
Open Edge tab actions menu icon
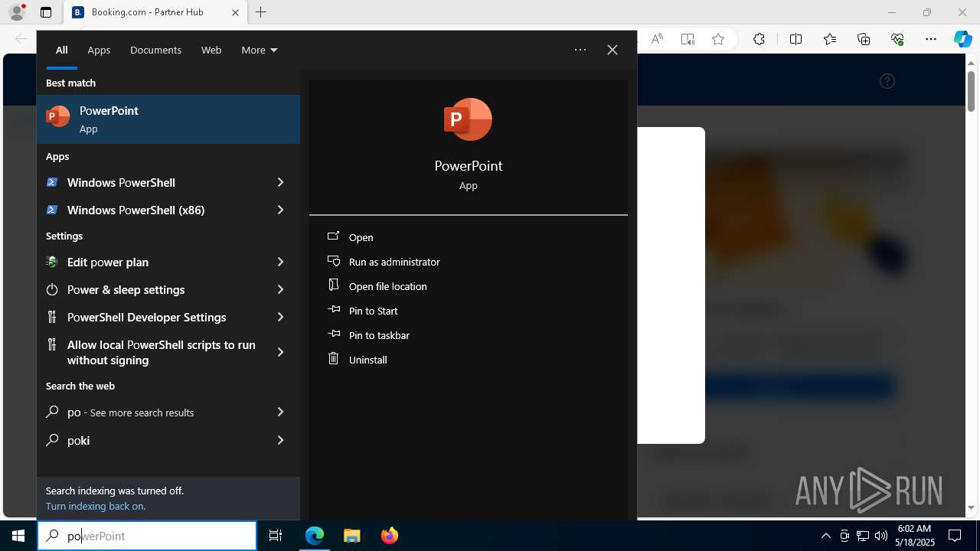[46, 12]
